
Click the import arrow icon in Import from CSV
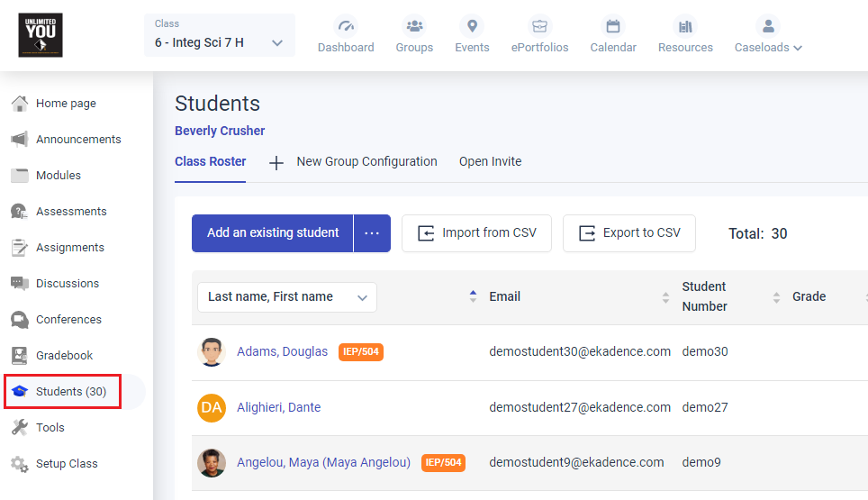point(426,233)
